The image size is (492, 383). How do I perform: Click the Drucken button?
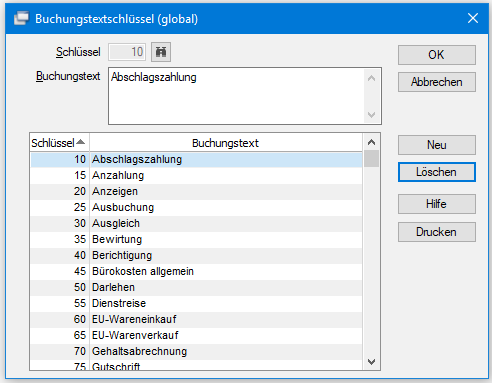[x=437, y=232]
